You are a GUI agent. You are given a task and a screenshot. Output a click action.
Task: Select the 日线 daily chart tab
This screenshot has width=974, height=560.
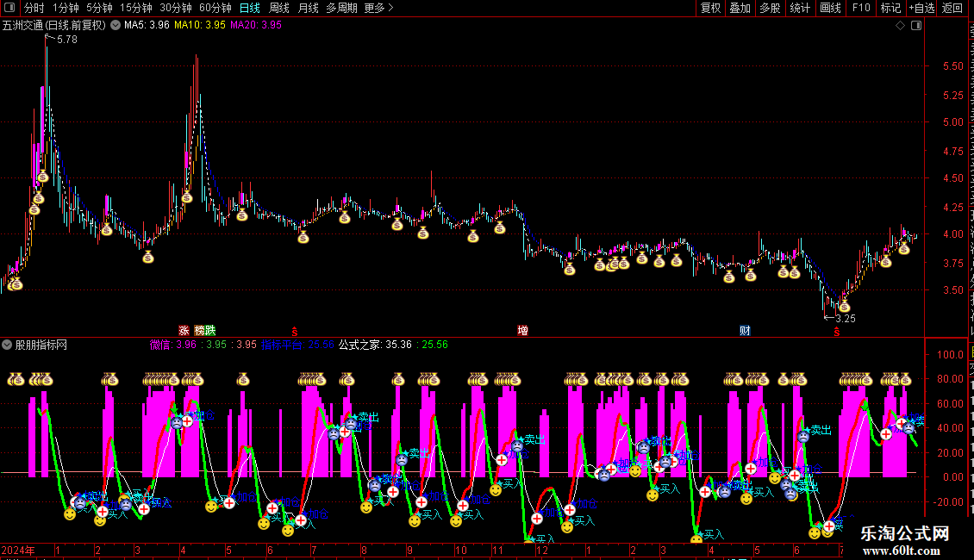[x=250, y=8]
